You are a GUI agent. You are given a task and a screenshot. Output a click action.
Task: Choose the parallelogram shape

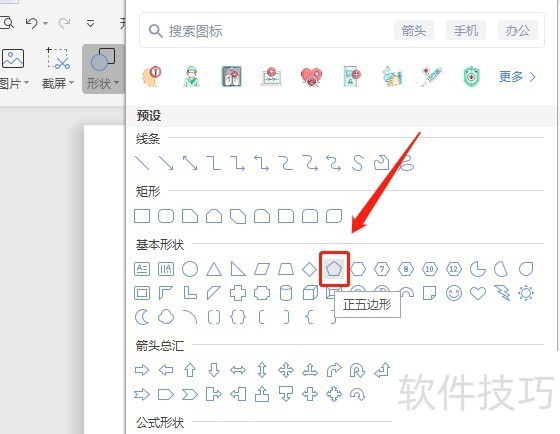[262, 269]
